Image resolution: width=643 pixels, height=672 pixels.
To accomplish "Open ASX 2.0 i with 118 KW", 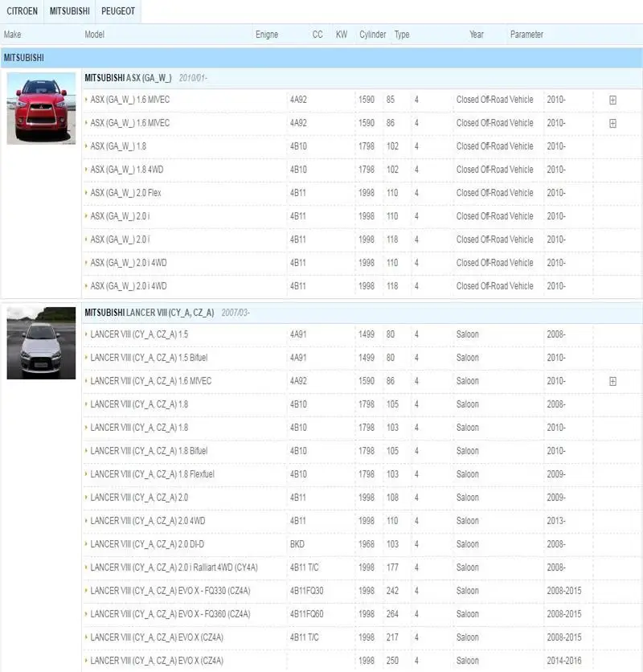I will [120, 240].
